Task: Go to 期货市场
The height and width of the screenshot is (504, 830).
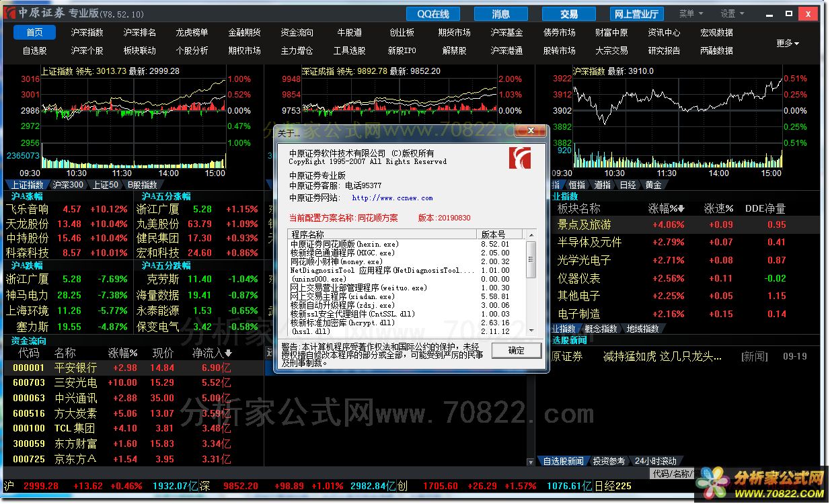Action: [x=455, y=32]
